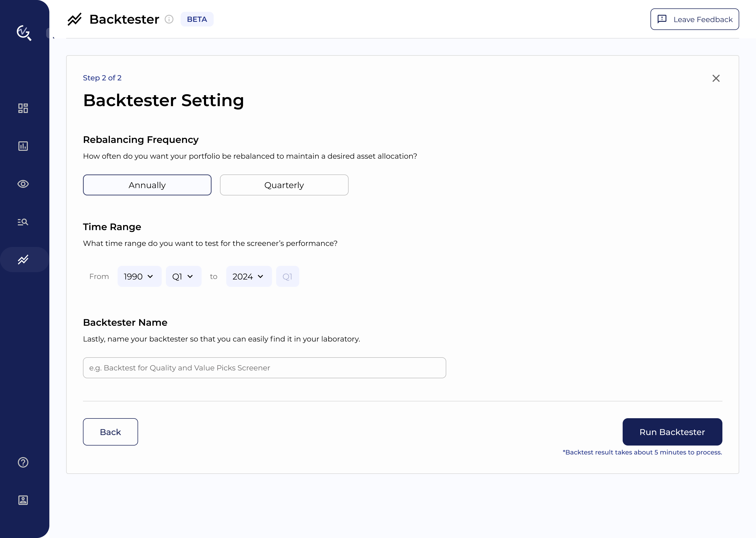
Task: Open the dashboard grid icon in the sidebar
Action: click(23, 108)
